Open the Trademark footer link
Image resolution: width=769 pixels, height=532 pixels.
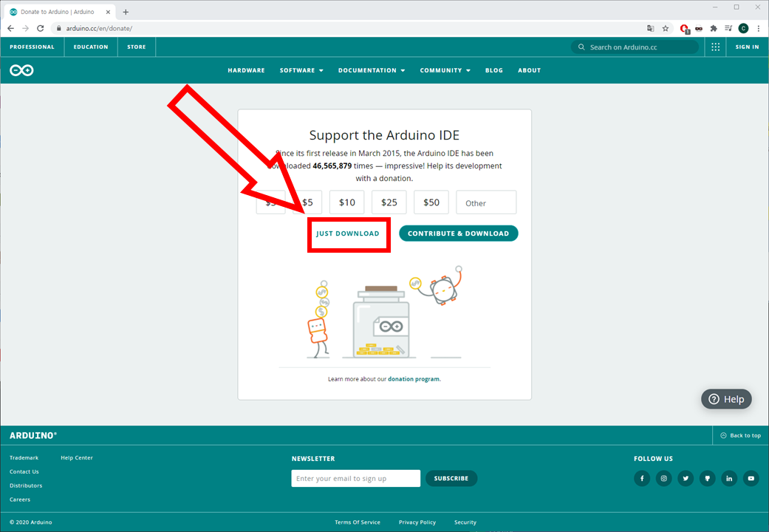point(24,457)
